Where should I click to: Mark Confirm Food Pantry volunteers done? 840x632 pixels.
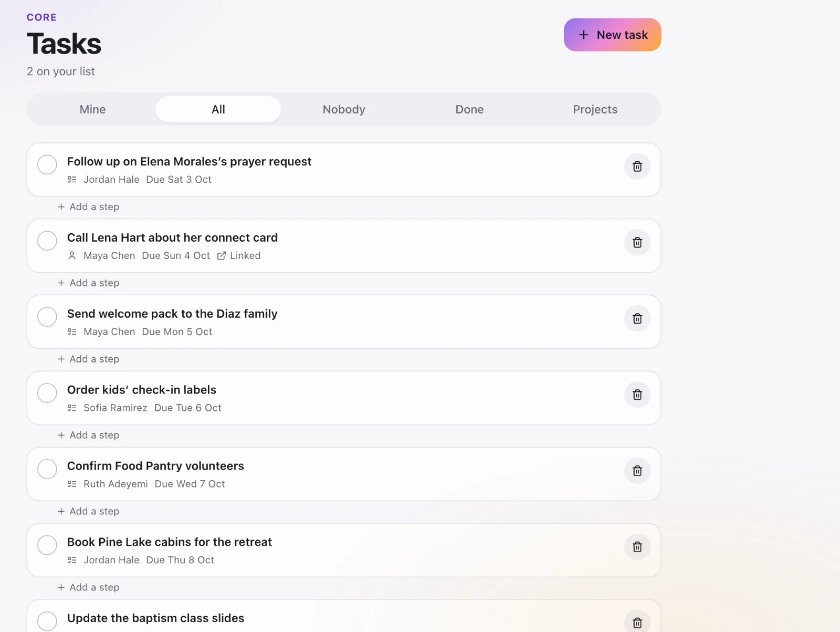[x=47, y=469]
